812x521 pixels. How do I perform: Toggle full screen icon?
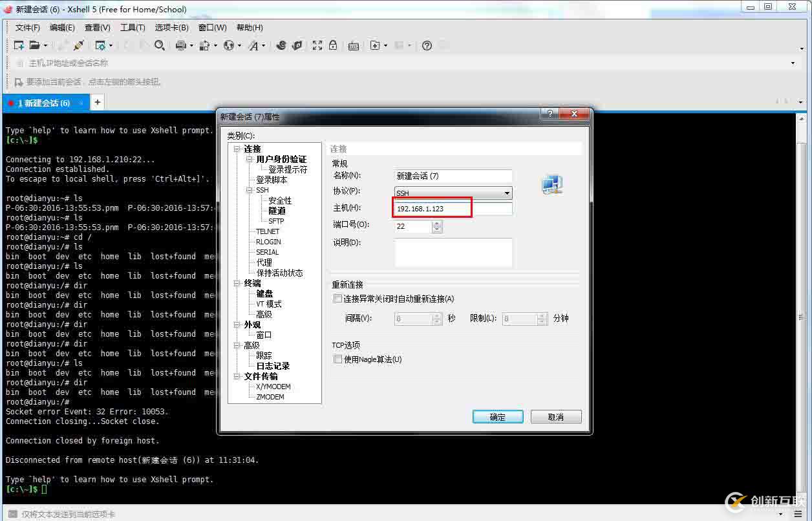click(317, 45)
